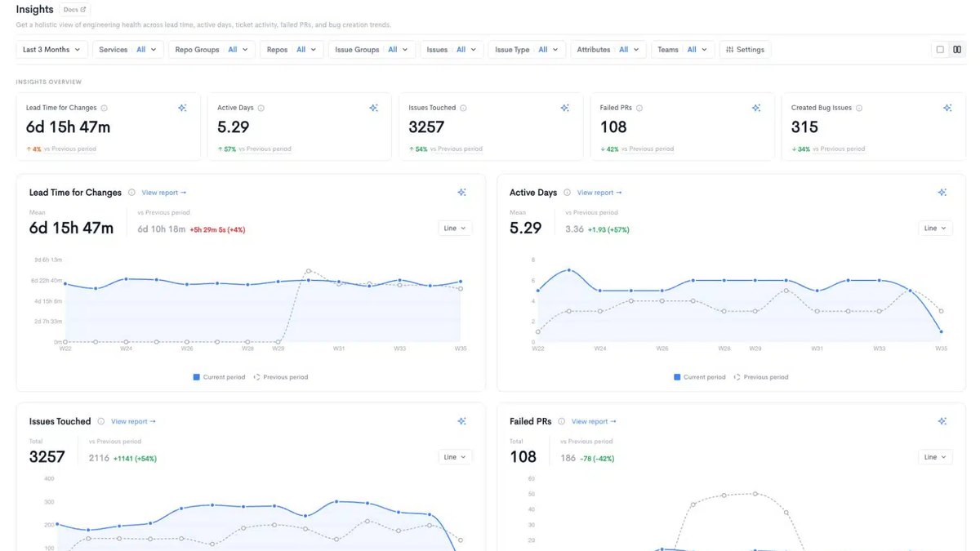This screenshot has width=980, height=551.
Task: Click AI sparkle icon on Active Days overview card
Action: pos(373,108)
